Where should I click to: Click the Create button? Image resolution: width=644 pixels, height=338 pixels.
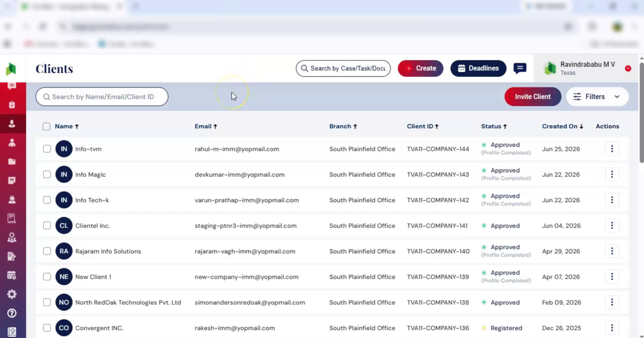coord(420,68)
